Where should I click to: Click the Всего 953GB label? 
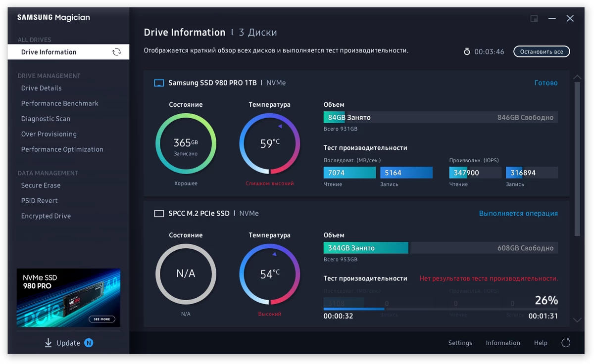[341, 260]
